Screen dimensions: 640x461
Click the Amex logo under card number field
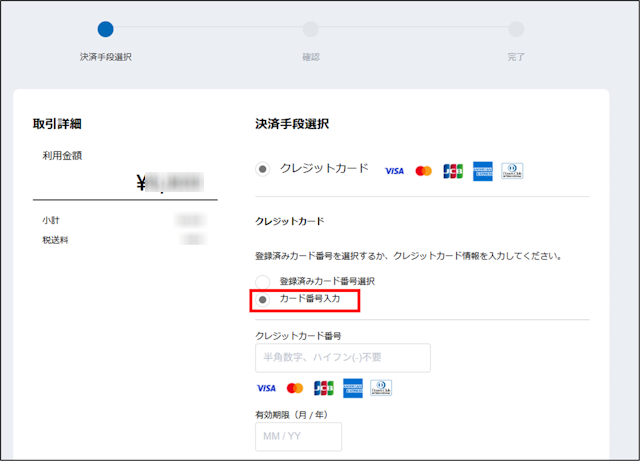[x=352, y=388]
